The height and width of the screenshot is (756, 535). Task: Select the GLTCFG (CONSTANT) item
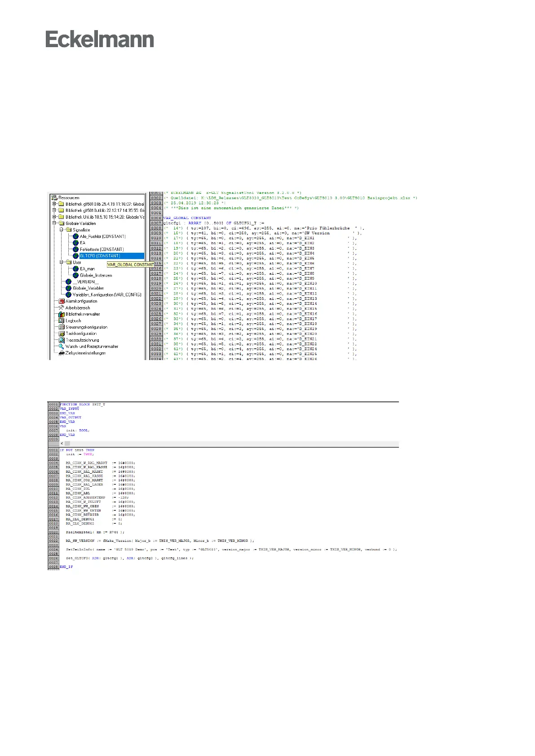click(x=100, y=256)
